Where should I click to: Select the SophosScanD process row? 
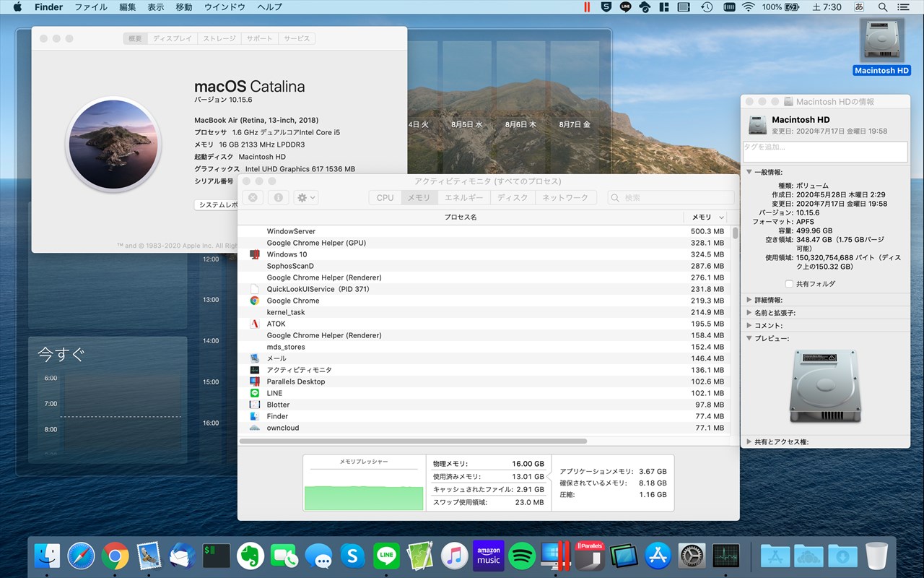coord(484,266)
